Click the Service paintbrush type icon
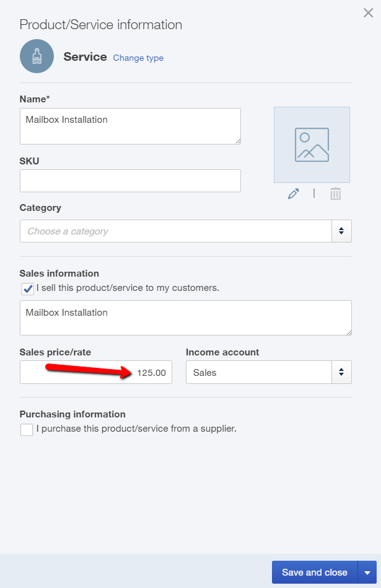 [x=37, y=56]
